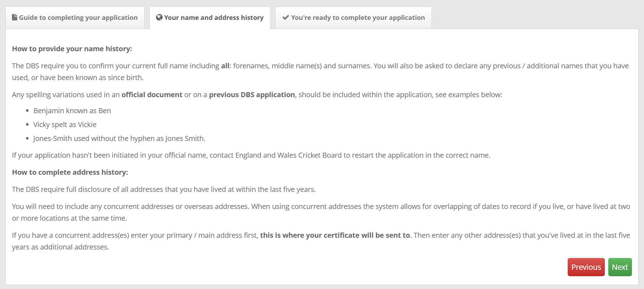The image size is (644, 289).
Task: Click the document icon on the Guide tab
Action: click(15, 17)
